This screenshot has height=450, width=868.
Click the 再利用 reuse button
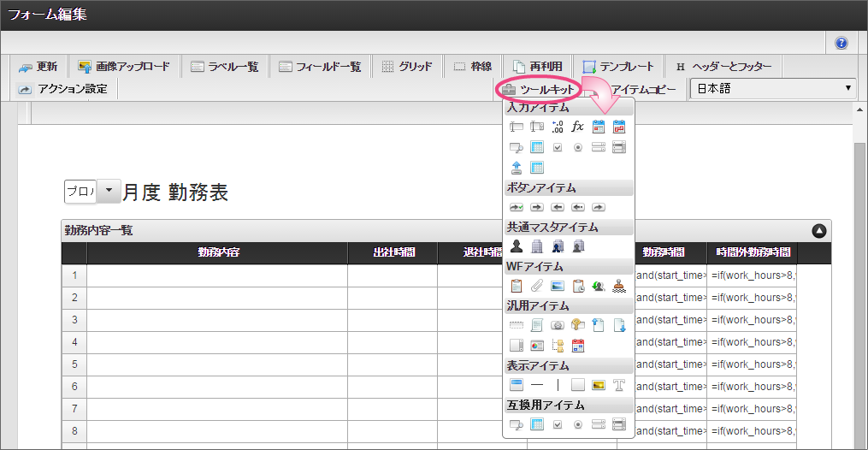(538, 67)
